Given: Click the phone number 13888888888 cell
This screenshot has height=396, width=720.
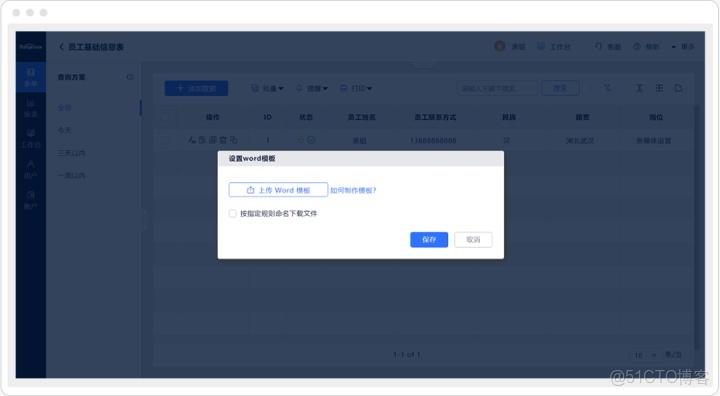Looking at the screenshot, I should click(433, 141).
